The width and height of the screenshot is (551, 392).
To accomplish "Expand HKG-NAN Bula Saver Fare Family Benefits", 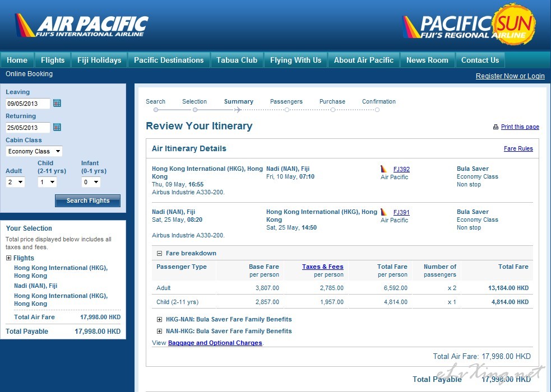I will pyautogui.click(x=159, y=319).
